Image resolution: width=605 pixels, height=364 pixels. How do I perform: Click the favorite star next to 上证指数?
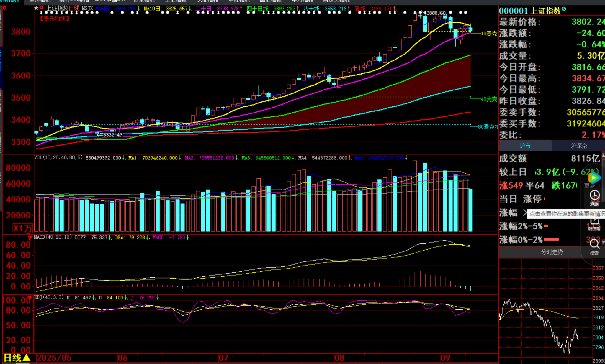(x=36, y=8)
